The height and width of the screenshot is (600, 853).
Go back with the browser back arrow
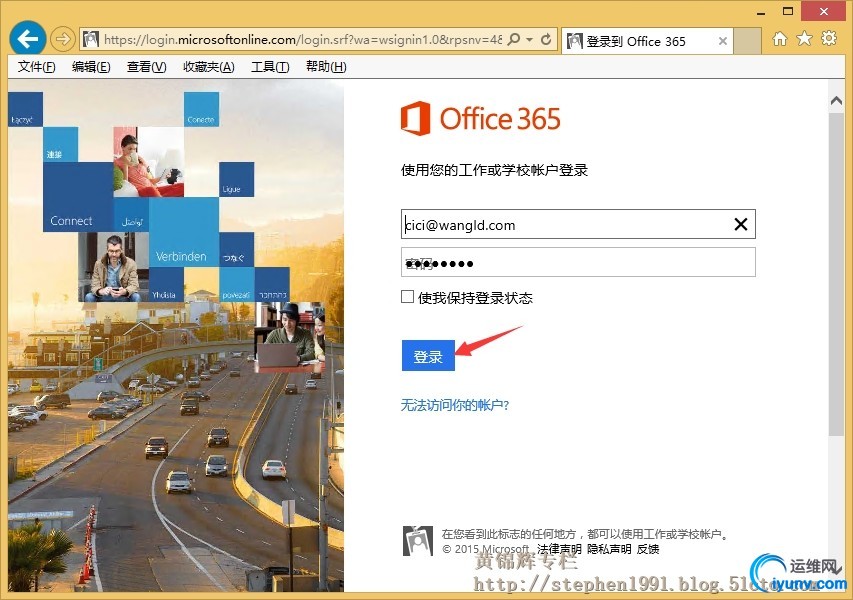(28, 39)
